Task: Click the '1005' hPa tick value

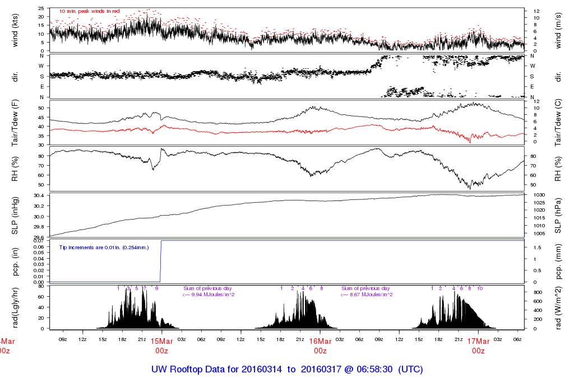Action: tap(540, 234)
